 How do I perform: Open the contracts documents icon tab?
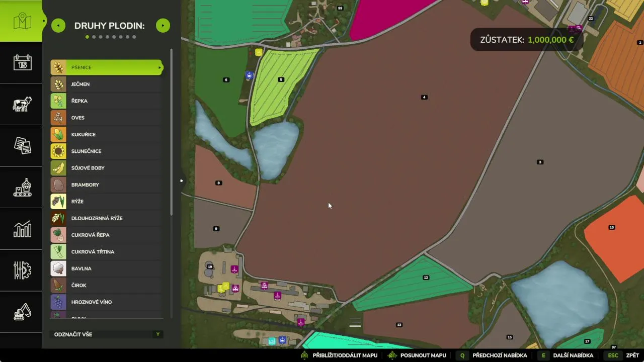[22, 145]
